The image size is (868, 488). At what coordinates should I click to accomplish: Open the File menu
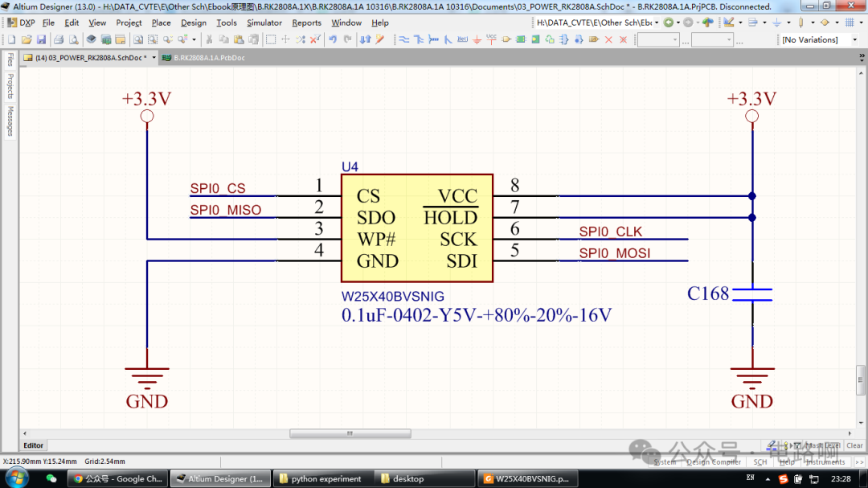[48, 23]
